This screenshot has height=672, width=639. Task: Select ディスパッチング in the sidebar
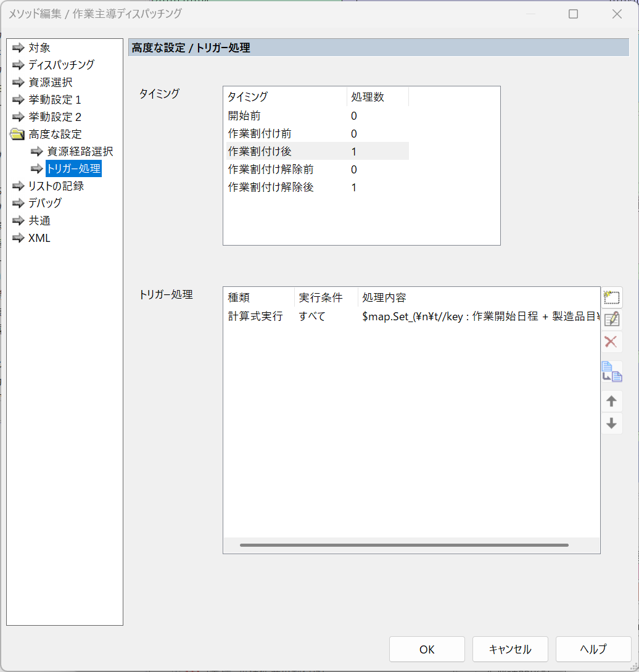tap(61, 65)
